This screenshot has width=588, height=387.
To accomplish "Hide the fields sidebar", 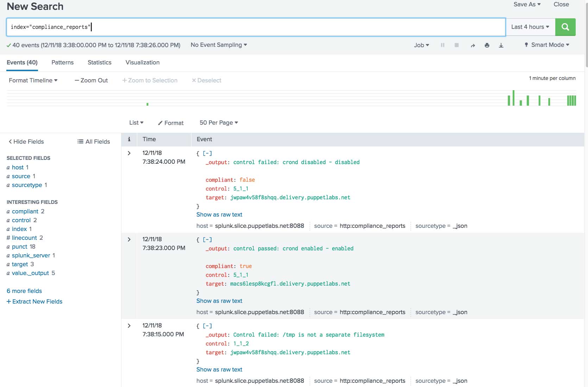I will click(26, 142).
